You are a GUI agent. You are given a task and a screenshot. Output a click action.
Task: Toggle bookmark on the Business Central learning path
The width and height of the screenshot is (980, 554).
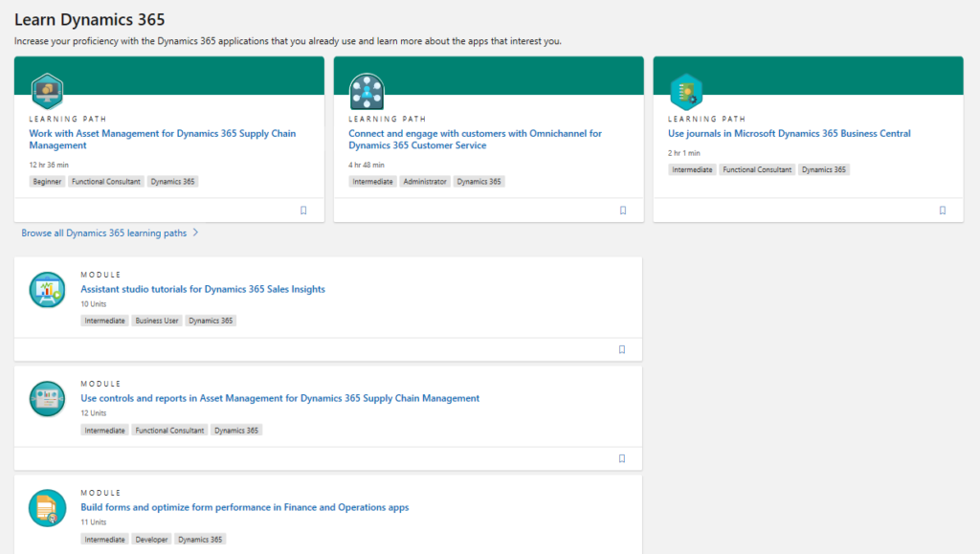click(x=942, y=210)
